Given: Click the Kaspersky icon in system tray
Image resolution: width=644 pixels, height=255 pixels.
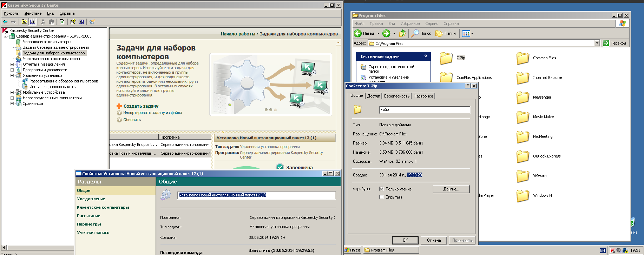Looking at the screenshot, I should click(612, 250).
